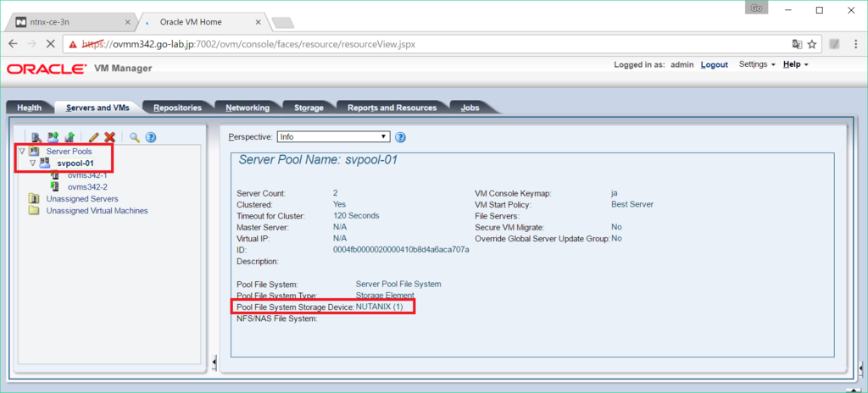The width and height of the screenshot is (868, 393).
Task: Go to the Networking tab
Action: pyautogui.click(x=248, y=108)
